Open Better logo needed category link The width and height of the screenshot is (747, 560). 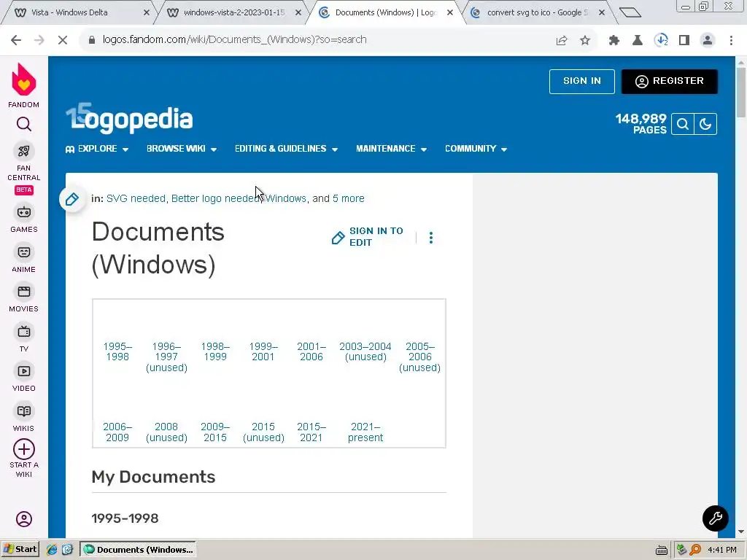point(216,198)
